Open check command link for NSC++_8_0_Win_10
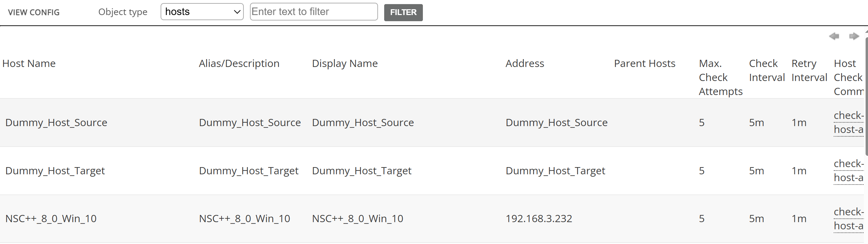Viewport: 868px width, 244px height. pyautogui.click(x=848, y=219)
